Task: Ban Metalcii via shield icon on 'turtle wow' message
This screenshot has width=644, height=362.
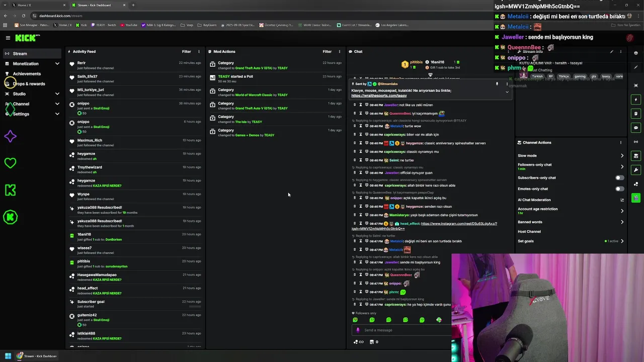Action: (x=366, y=126)
